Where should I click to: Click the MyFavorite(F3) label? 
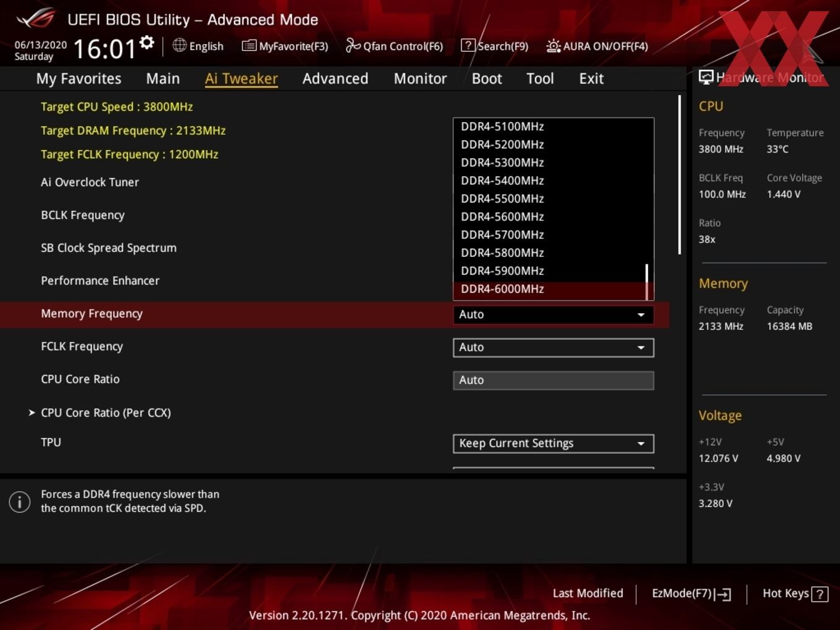(293, 46)
